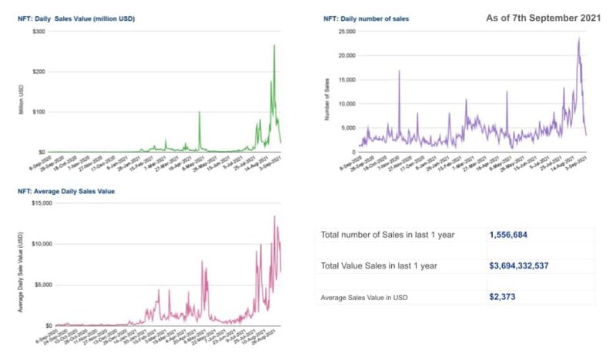Click the "Total number of Sales in last 1 year" label
The height and width of the screenshot is (364, 616).
387,235
